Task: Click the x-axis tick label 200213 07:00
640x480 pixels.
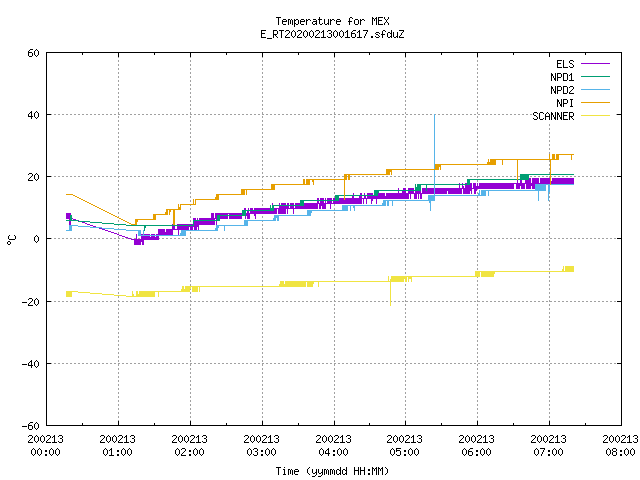Action: tap(548, 446)
